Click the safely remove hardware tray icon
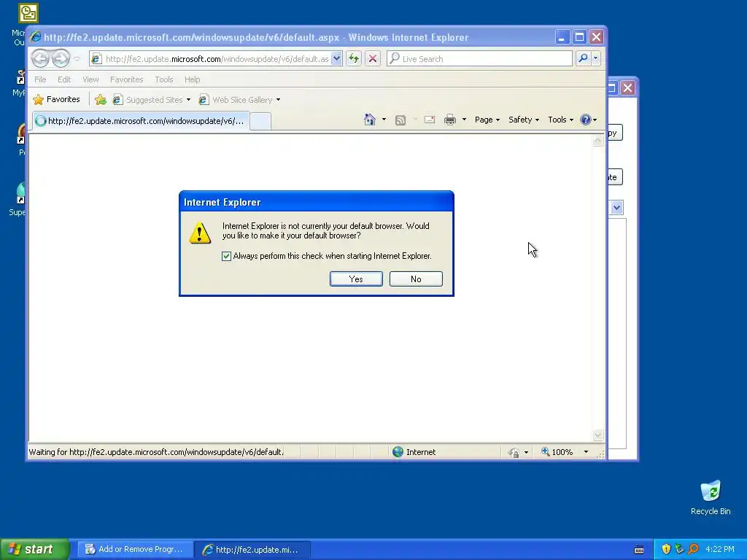747x560 pixels. [x=680, y=550]
